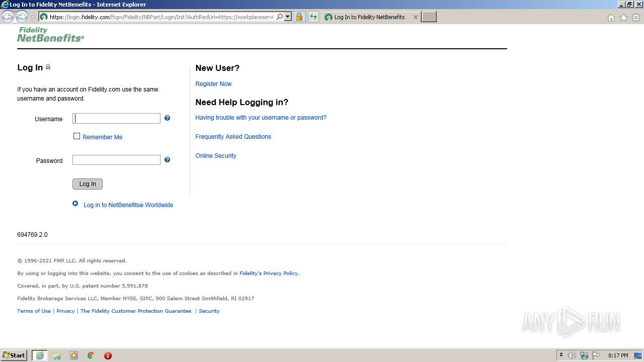The height and width of the screenshot is (362, 644).
Task: Close the Log In to Fidelity NetBenefits tab
Action: click(415, 17)
